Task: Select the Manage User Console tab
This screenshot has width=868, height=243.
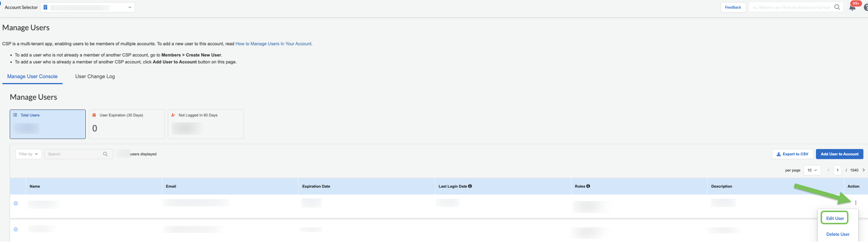Action: 32,77
